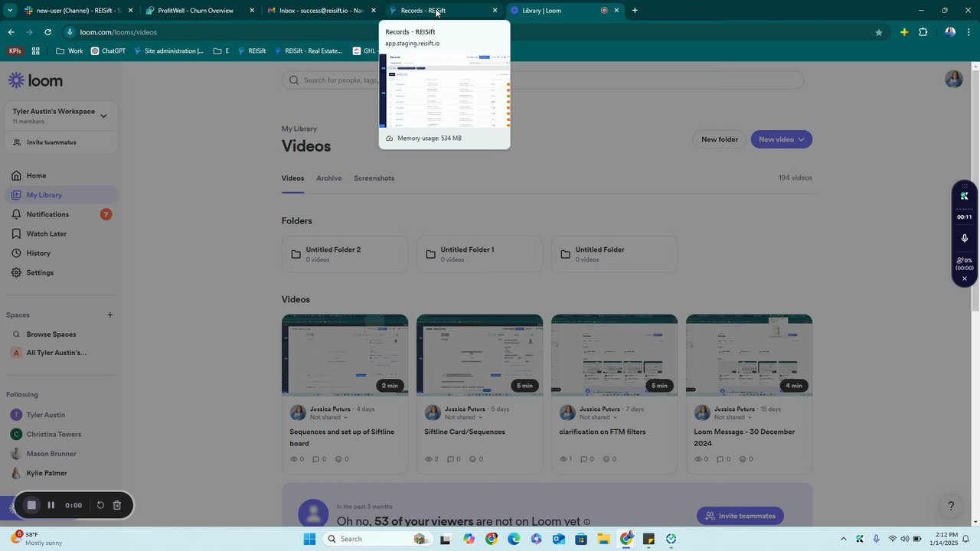Open a new browser tab

(x=635, y=11)
